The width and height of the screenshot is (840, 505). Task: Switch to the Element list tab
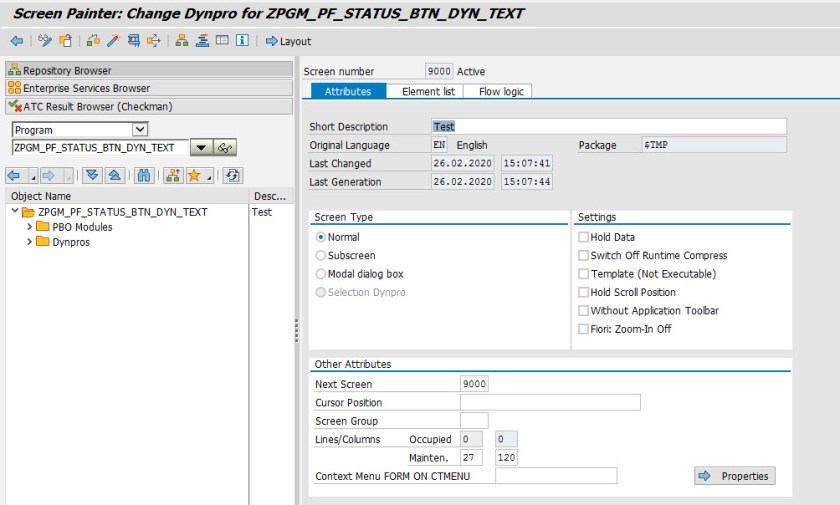click(428, 91)
